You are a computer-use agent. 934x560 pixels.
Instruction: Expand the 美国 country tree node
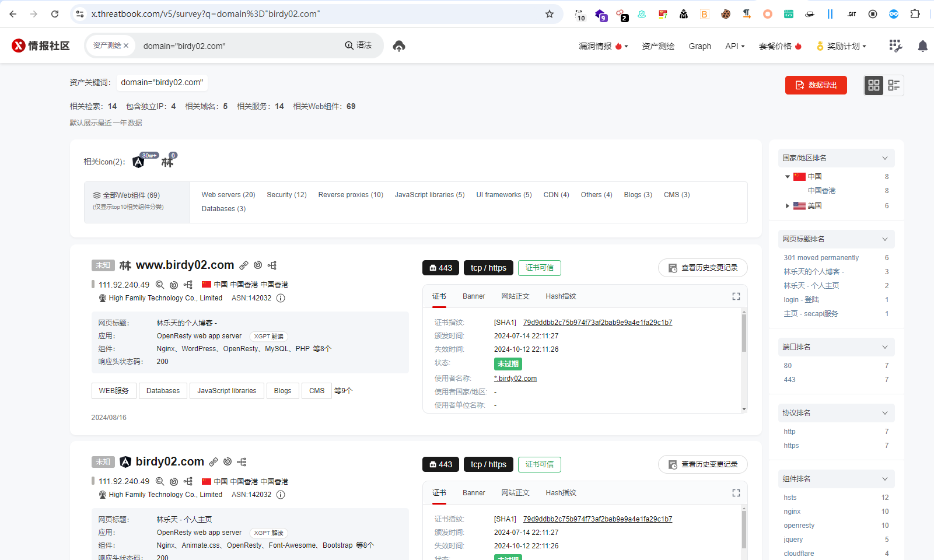[x=788, y=206]
